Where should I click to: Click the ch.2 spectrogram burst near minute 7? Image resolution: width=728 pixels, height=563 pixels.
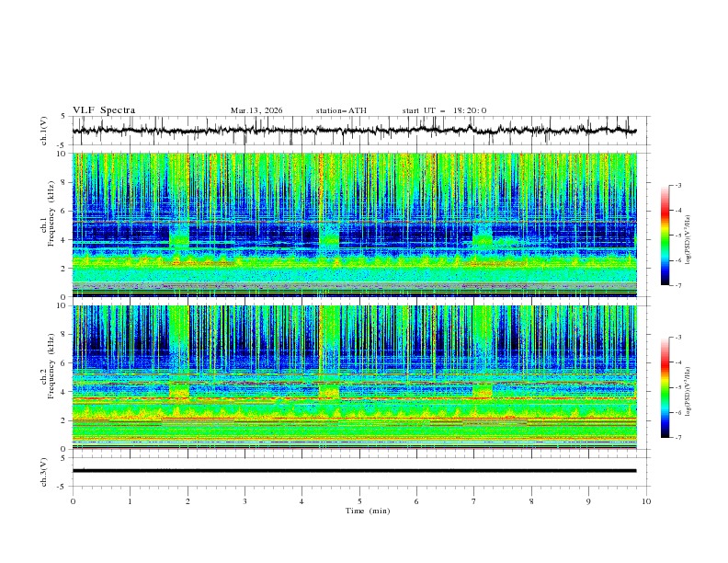tap(483, 351)
